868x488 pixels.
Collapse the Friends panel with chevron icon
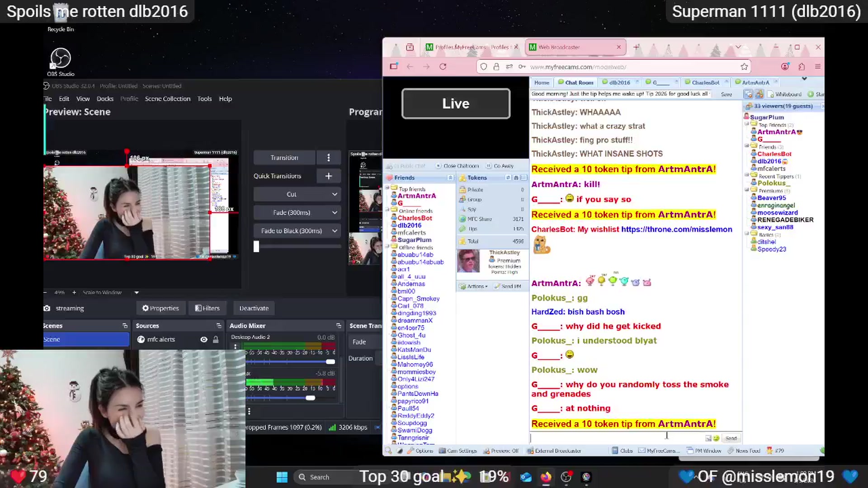coord(451,178)
